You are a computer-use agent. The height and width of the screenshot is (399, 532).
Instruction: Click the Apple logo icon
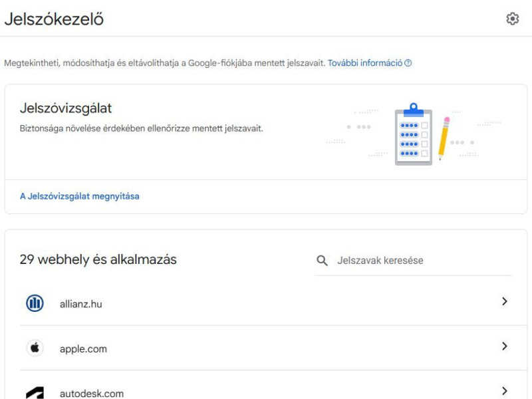pyautogui.click(x=35, y=348)
